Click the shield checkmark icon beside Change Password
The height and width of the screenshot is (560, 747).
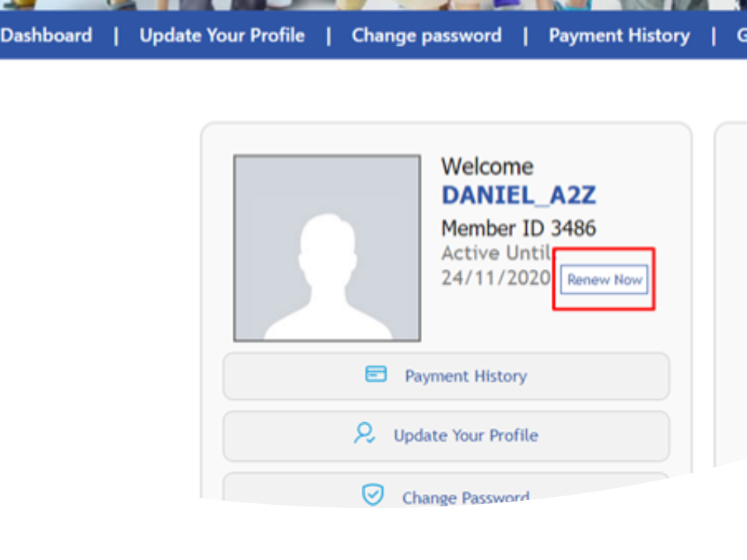click(373, 494)
